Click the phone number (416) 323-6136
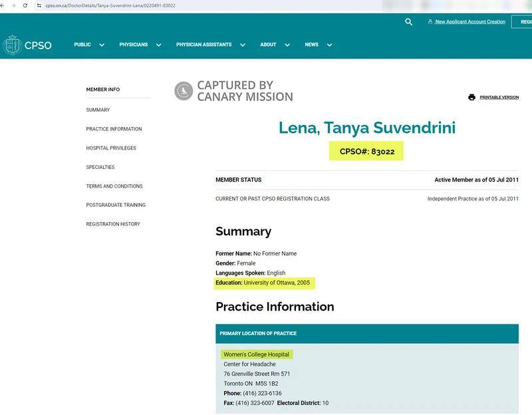The image size is (532, 415). click(x=262, y=393)
